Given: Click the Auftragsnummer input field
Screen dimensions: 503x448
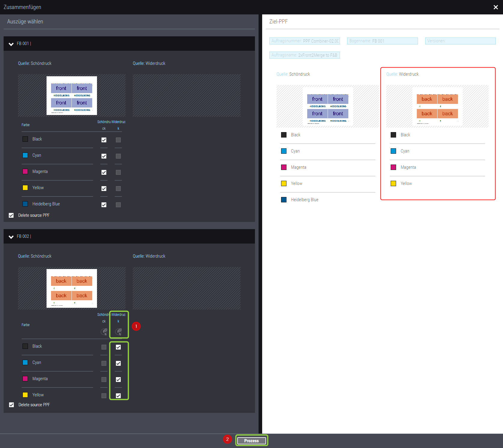Looking at the screenshot, I should (x=305, y=41).
